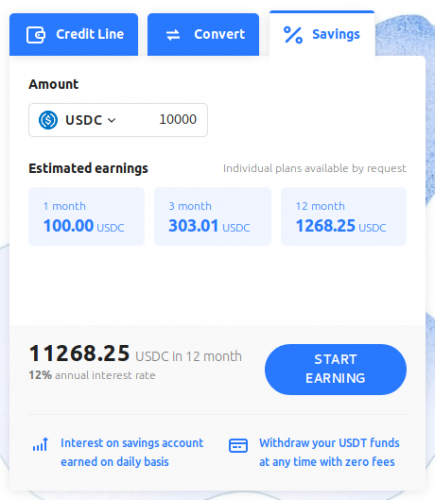The image size is (435, 500).
Task: Click 'Withdraw your USDT funds' text
Action: click(x=329, y=443)
